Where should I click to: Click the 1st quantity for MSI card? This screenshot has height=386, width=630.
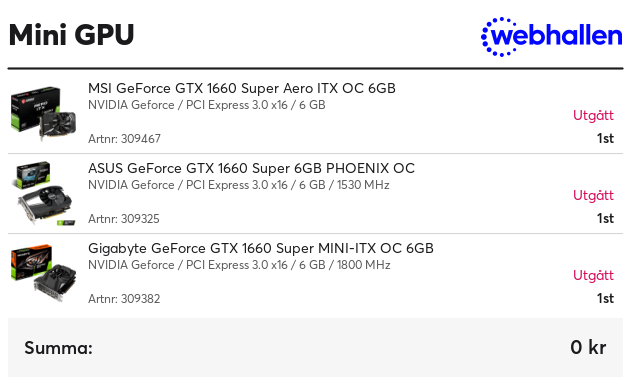(x=605, y=138)
